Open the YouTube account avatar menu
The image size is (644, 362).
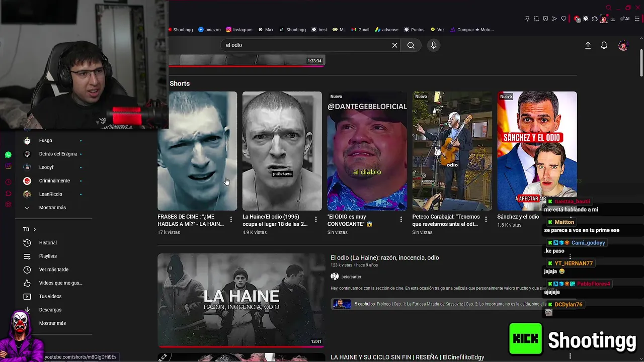(623, 45)
